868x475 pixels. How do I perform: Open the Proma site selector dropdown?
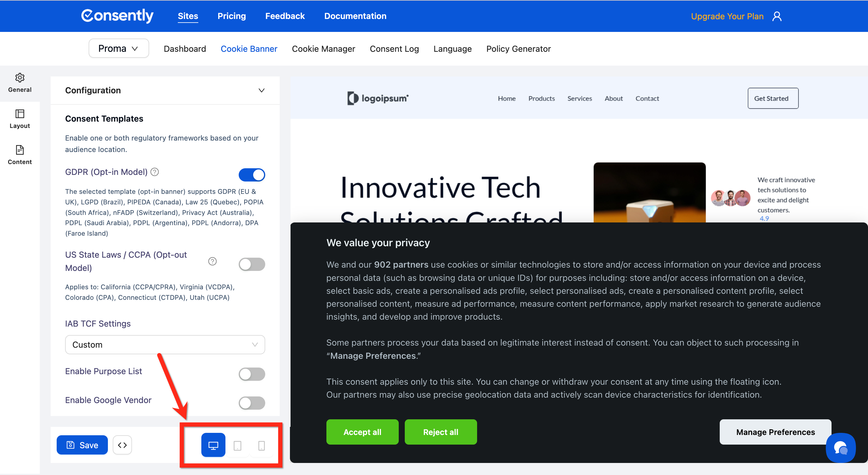(119, 48)
